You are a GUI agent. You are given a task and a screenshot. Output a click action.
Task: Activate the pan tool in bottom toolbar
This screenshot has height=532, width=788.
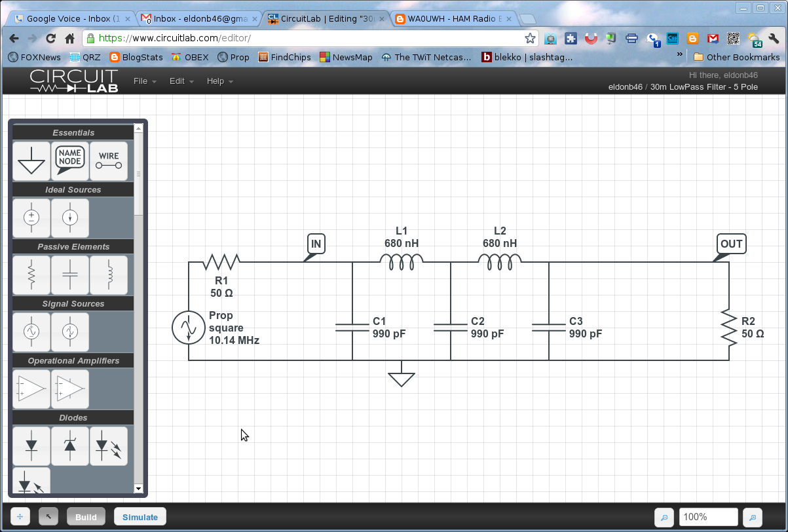pos(19,516)
